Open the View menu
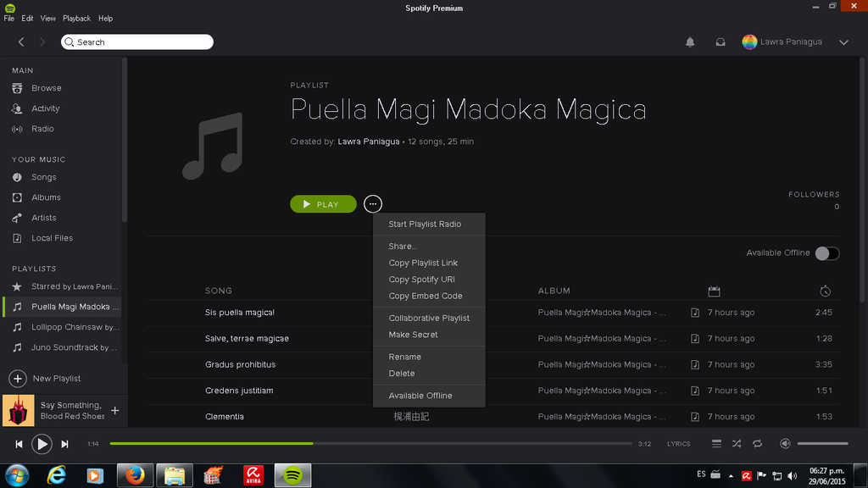The width and height of the screenshot is (868, 488). [x=47, y=19]
